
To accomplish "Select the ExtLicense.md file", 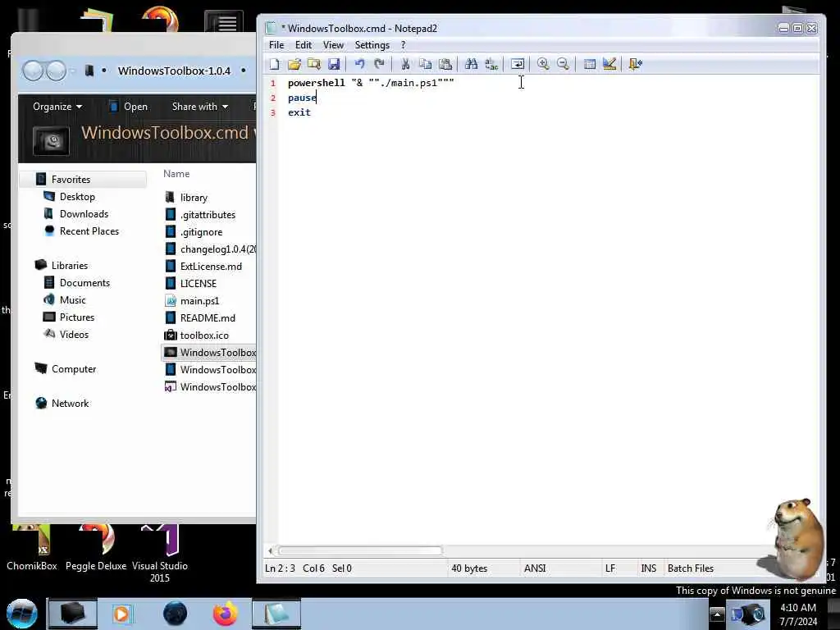I will coord(211,267).
